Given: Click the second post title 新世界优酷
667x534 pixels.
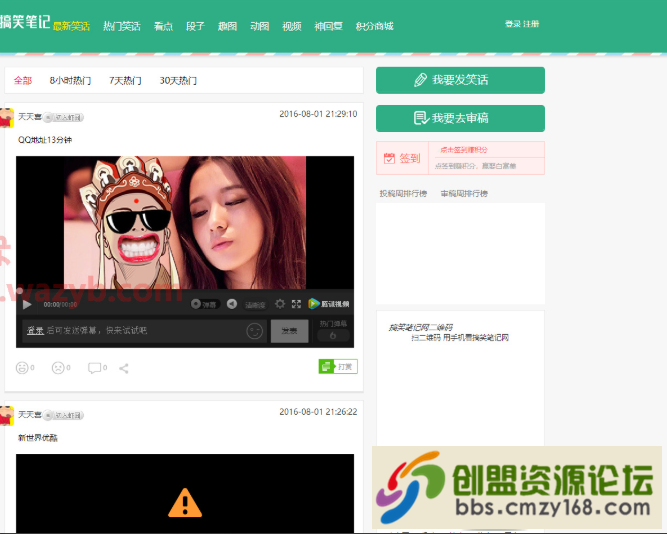Looking at the screenshot, I should pyautogui.click(x=37, y=437).
